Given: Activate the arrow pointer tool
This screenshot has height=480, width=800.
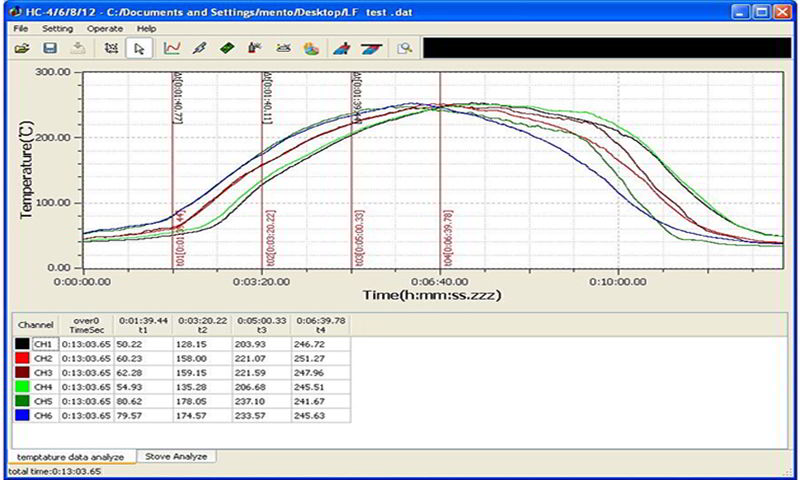Looking at the screenshot, I should click(139, 48).
